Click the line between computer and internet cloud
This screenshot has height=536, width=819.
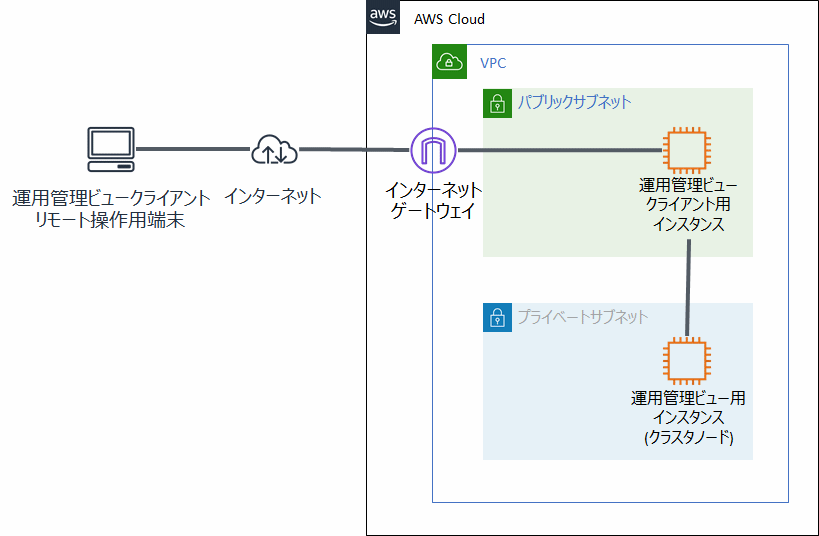click(190, 150)
